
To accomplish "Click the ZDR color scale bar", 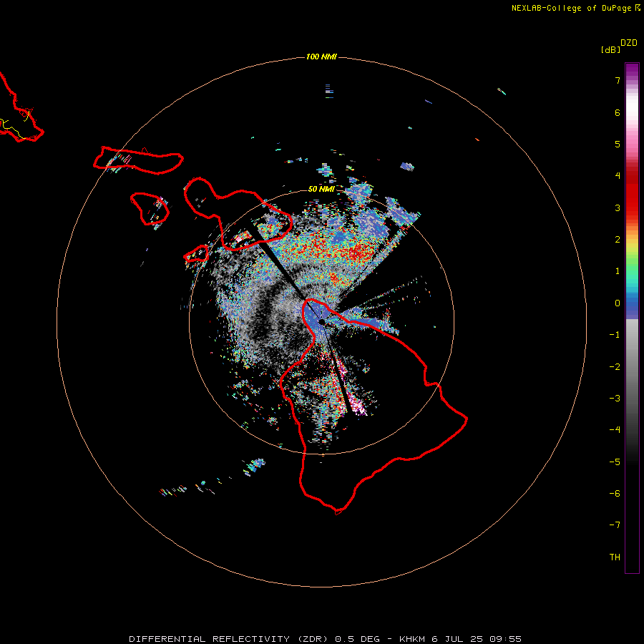I will click(632, 318).
